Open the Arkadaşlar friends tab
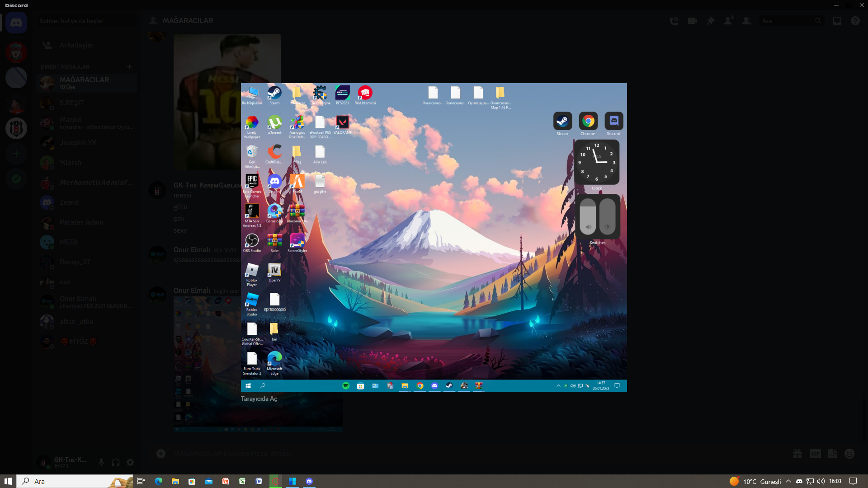 [76, 45]
